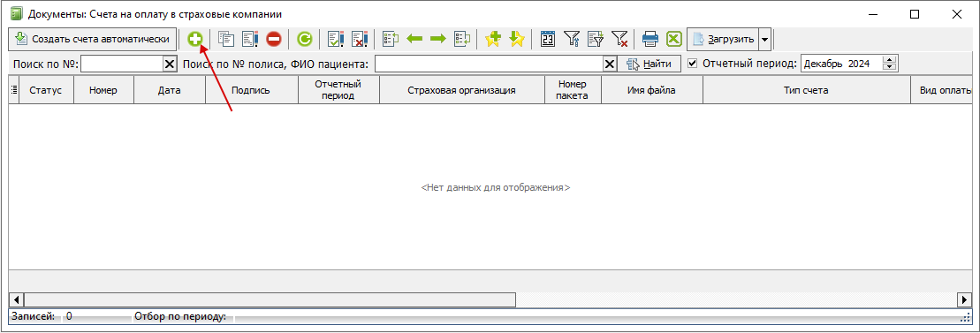The height and width of the screenshot is (333, 980).
Task: Print using the printer icon
Action: pyautogui.click(x=650, y=40)
